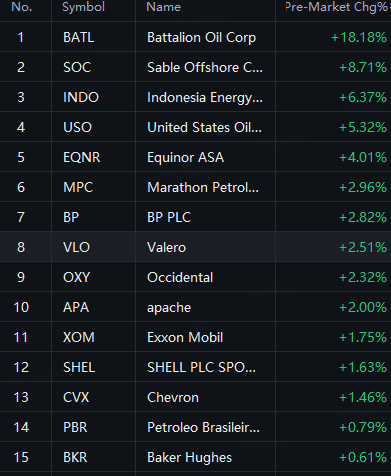The height and width of the screenshot is (476, 391).
Task: Open Indonesia Energy stock name
Action: coord(205,98)
